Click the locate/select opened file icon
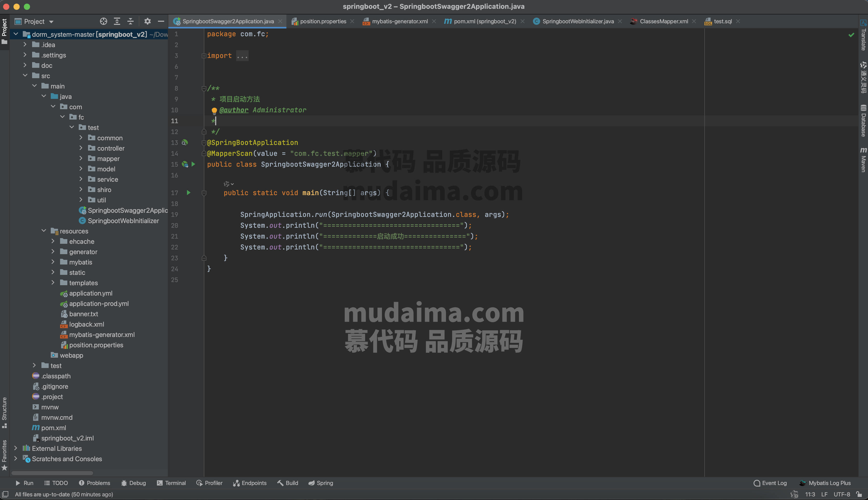This screenshot has height=500, width=868. (103, 21)
